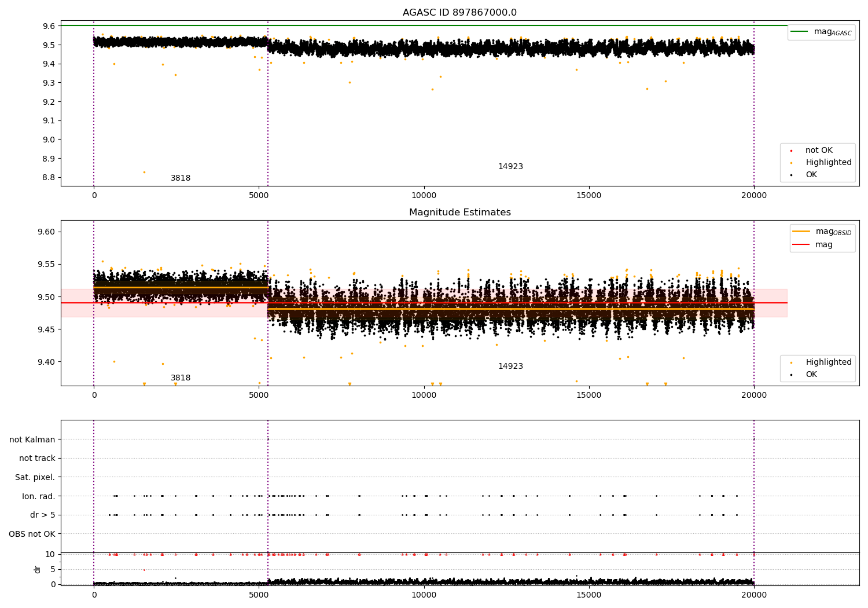Click the '9.50' y-tick in the Magnitude Estimates plot
Viewport: 868px width, 608px height.
(46, 297)
